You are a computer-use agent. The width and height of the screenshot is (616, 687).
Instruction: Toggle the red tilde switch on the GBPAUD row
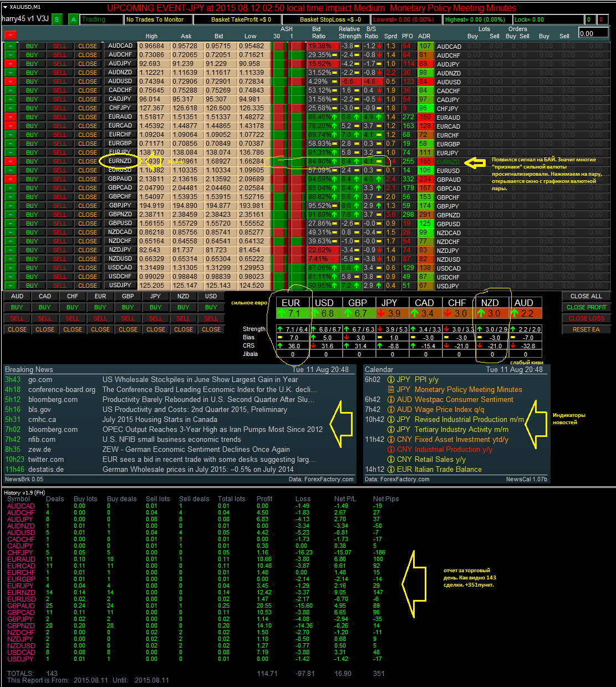10,179
